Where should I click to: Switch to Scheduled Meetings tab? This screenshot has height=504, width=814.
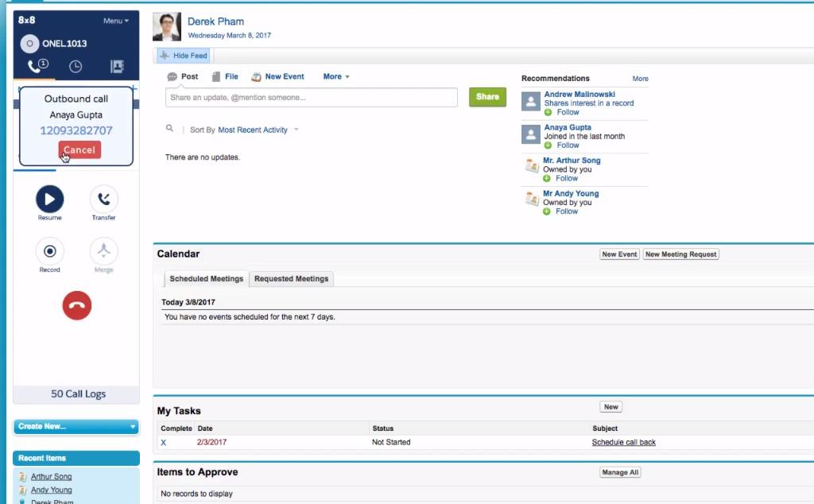pyautogui.click(x=206, y=279)
